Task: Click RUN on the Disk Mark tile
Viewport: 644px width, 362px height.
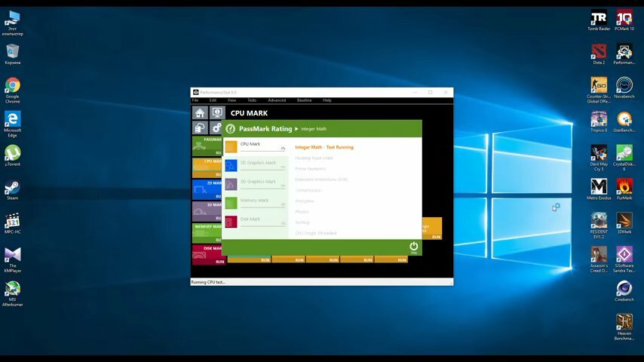Action: coord(220,262)
